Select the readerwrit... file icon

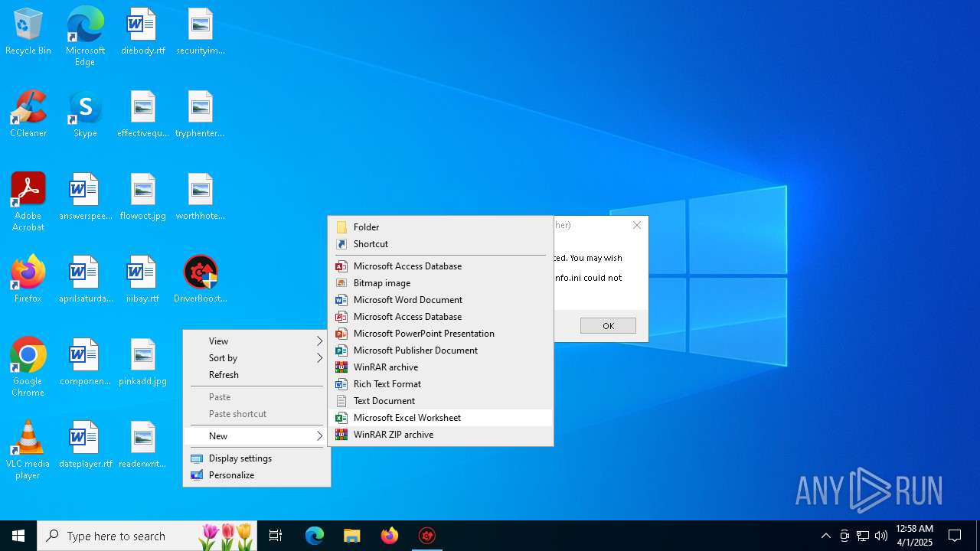142,445
